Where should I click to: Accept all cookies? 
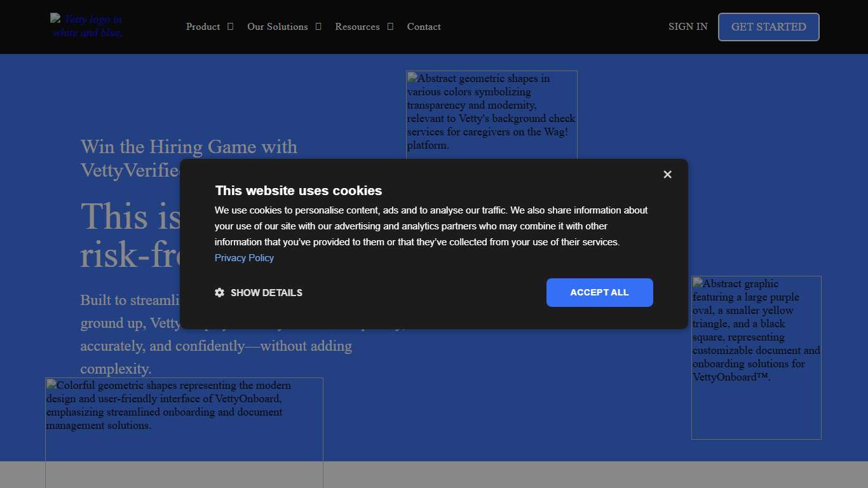[x=599, y=292]
